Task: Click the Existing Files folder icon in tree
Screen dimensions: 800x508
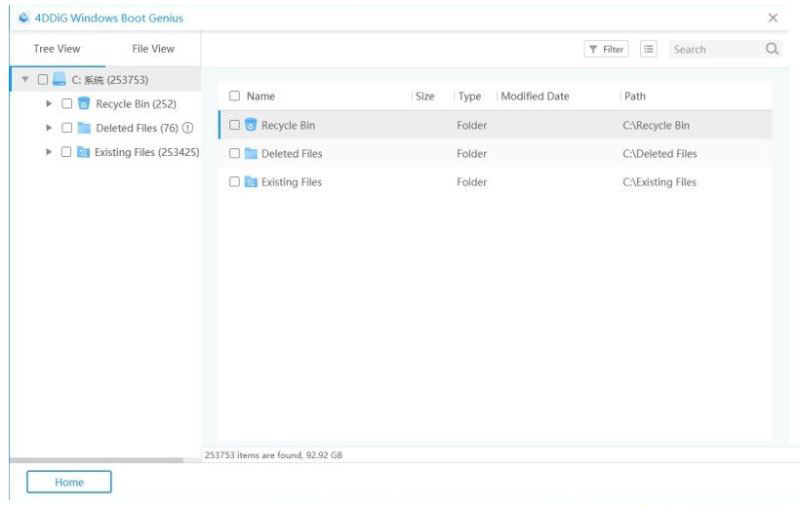Action: (x=83, y=152)
